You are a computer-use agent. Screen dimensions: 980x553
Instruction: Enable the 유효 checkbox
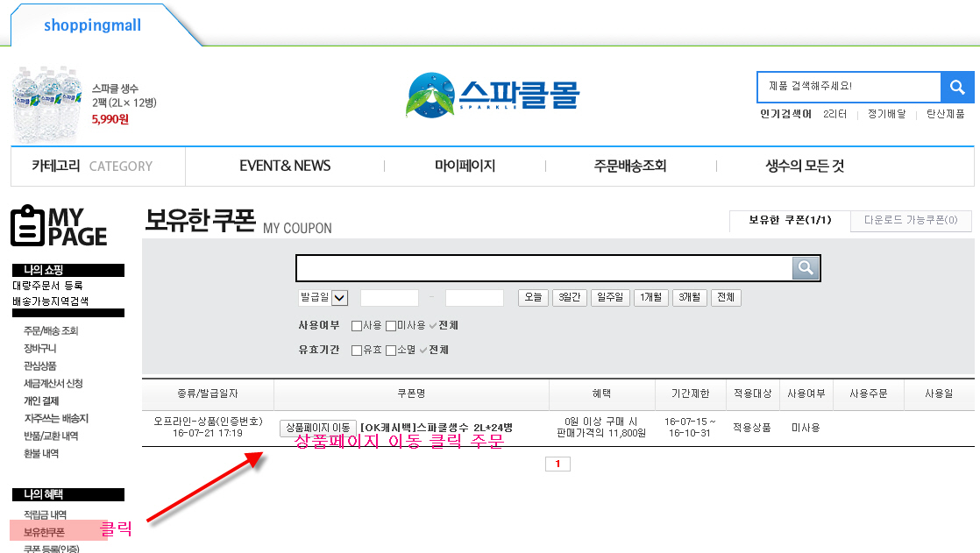(357, 351)
